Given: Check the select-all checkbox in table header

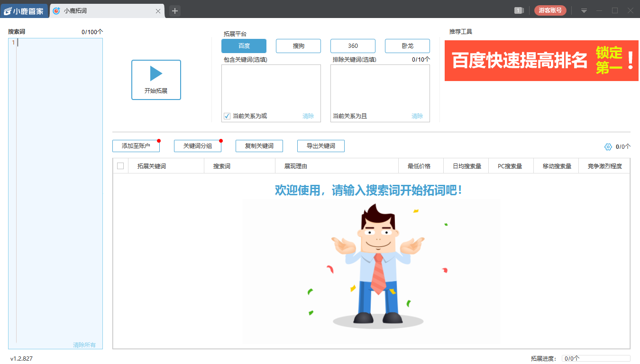Looking at the screenshot, I should pyautogui.click(x=120, y=166).
